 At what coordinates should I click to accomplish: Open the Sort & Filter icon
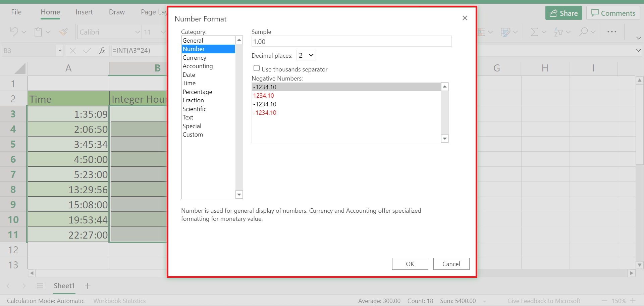point(558,32)
